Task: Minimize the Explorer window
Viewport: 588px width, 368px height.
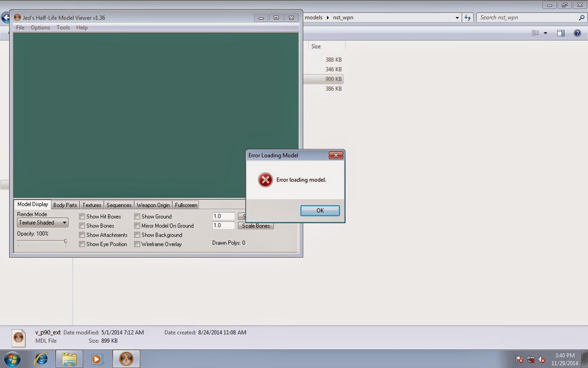Action: point(549,5)
